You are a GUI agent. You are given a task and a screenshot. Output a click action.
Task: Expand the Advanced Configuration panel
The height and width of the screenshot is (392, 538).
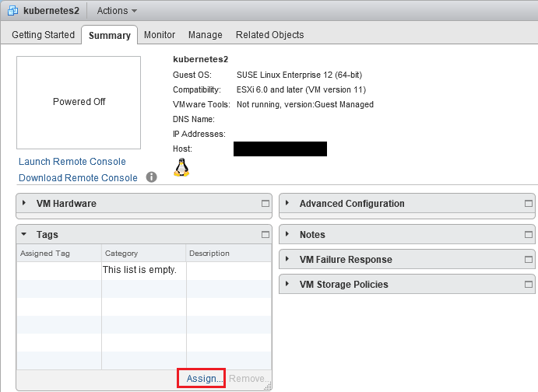point(287,203)
